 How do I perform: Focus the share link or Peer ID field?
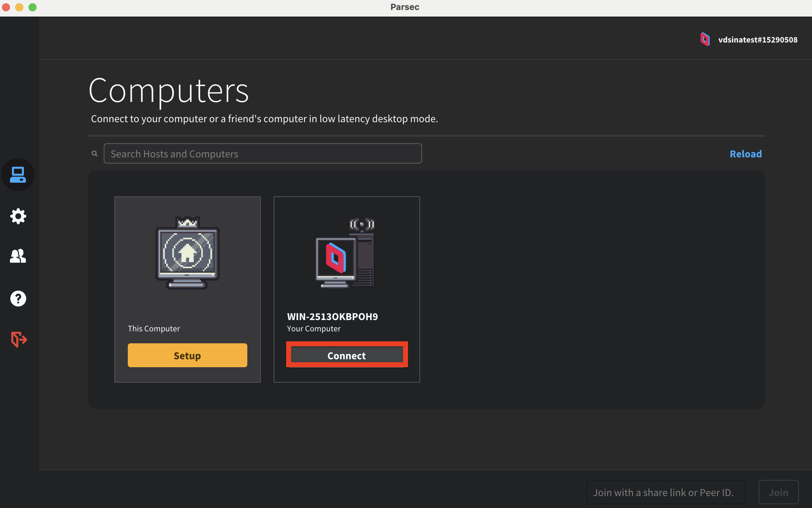(x=666, y=492)
